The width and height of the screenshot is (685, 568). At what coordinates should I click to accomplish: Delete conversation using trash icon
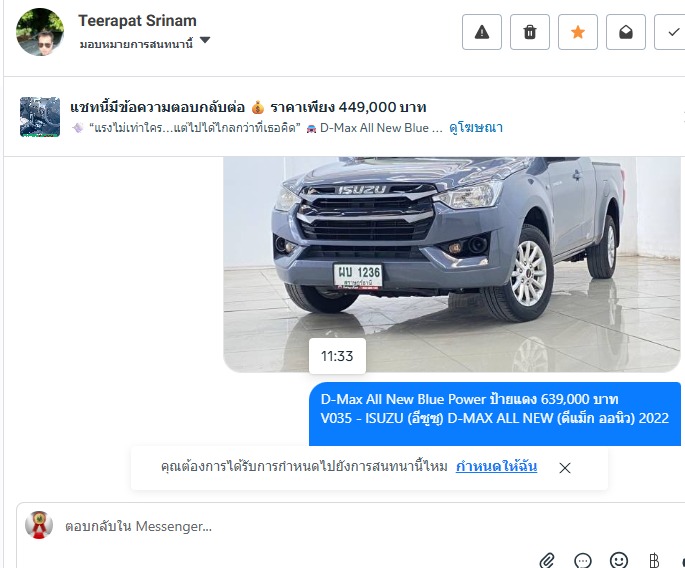point(530,32)
